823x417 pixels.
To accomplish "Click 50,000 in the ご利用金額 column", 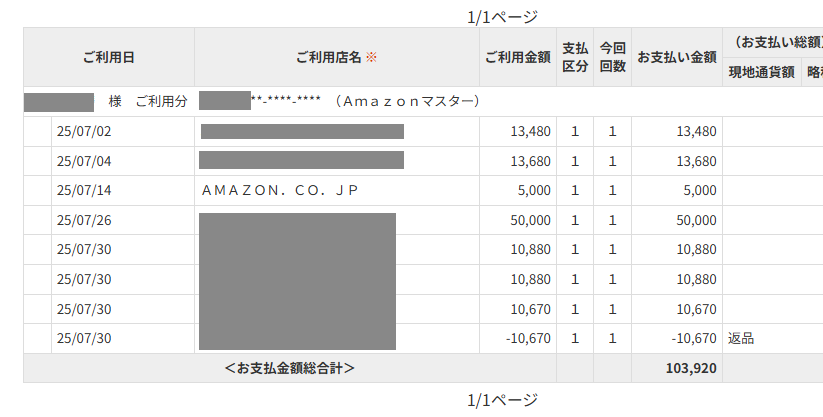I will (x=530, y=220).
